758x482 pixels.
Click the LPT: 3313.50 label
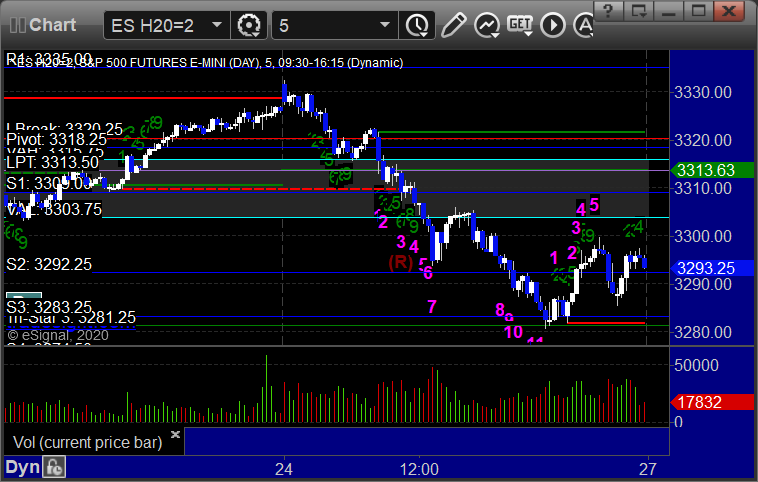53,162
